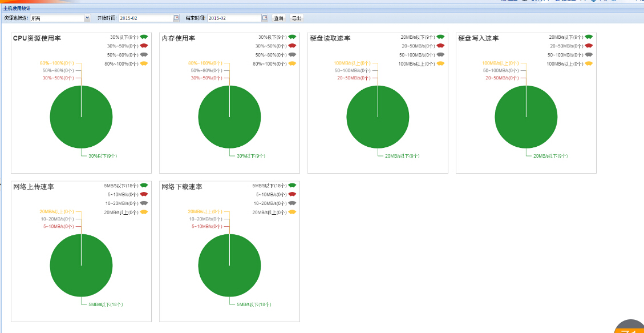Click the 导出 export button
This screenshot has width=644, height=333.
pyautogui.click(x=296, y=18)
